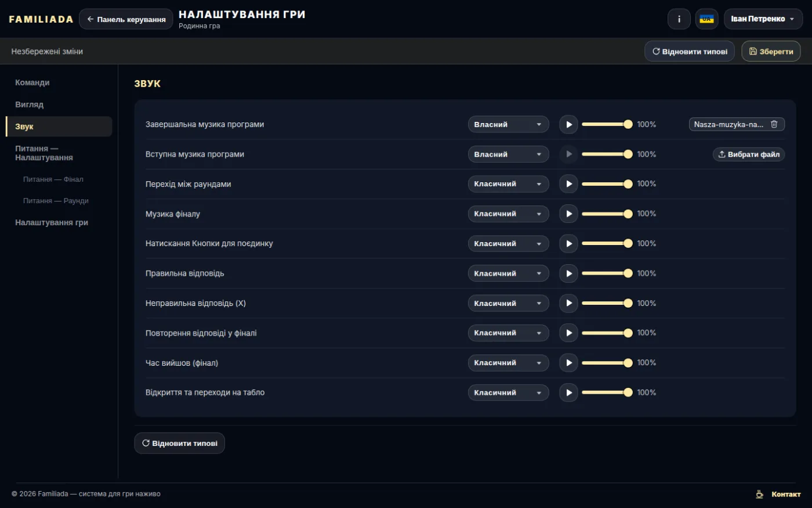Play the Правильна відповідь sound preview
The image size is (812, 508).
point(568,273)
